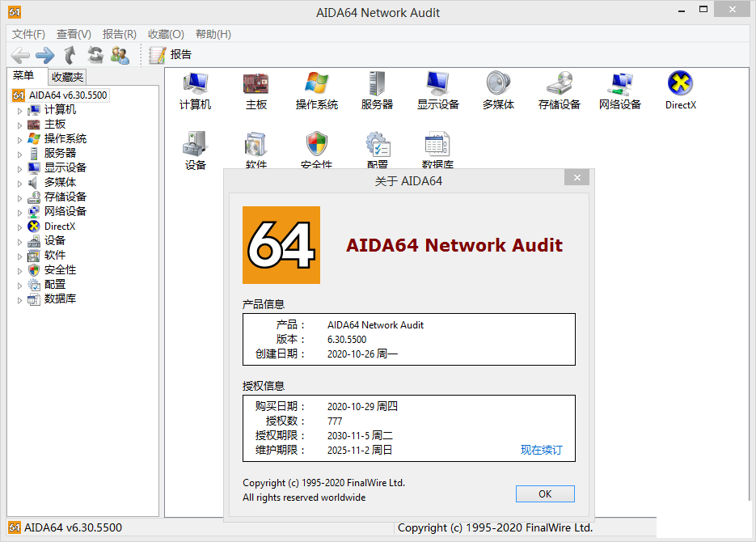This screenshot has height=542, width=756.
Task: Open the 收藏(O) menu
Action: point(166,34)
